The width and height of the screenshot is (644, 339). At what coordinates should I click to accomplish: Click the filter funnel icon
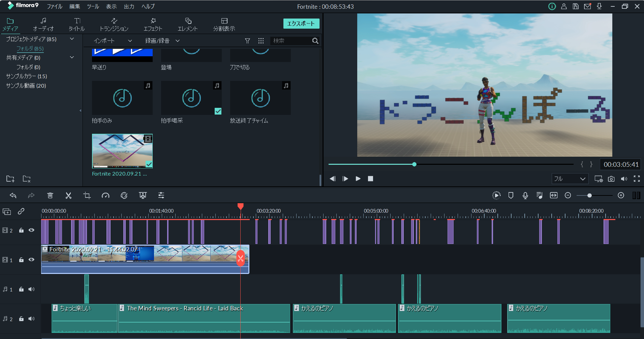[x=247, y=41]
